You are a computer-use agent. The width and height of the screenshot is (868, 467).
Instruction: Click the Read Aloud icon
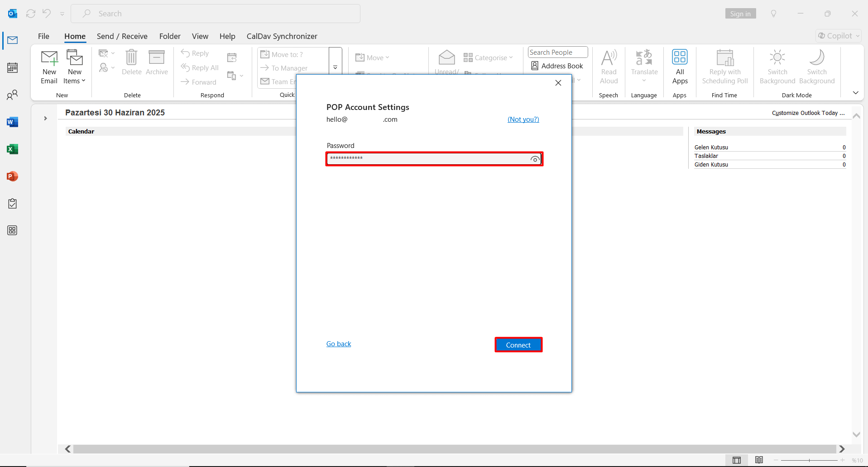pyautogui.click(x=609, y=67)
